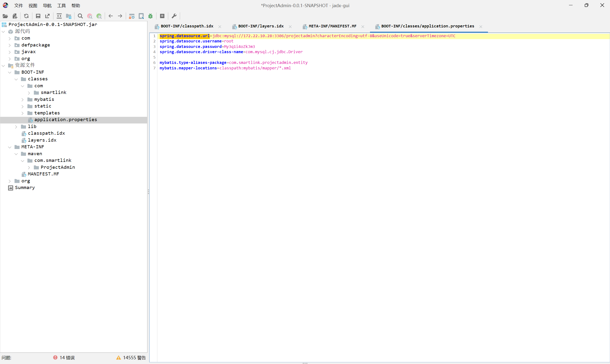Screen dimensions: 610x364
Task: Click the vertical splitter handle between panels
Action: click(149, 192)
